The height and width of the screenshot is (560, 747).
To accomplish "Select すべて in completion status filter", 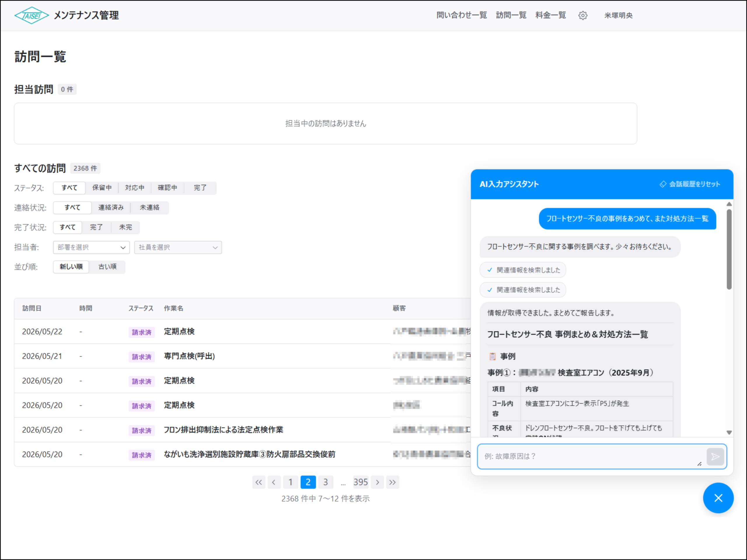I will coord(67,227).
